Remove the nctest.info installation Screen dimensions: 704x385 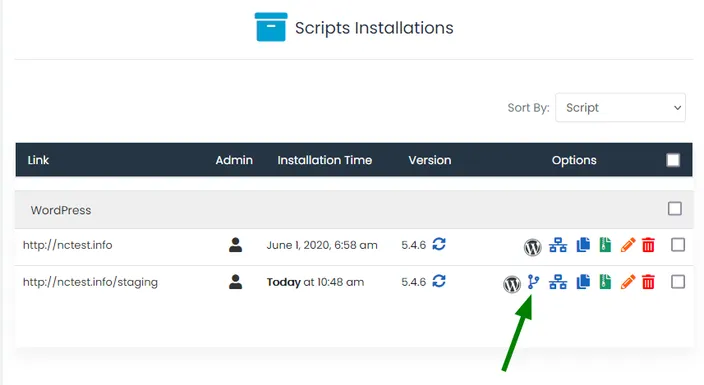(648, 245)
